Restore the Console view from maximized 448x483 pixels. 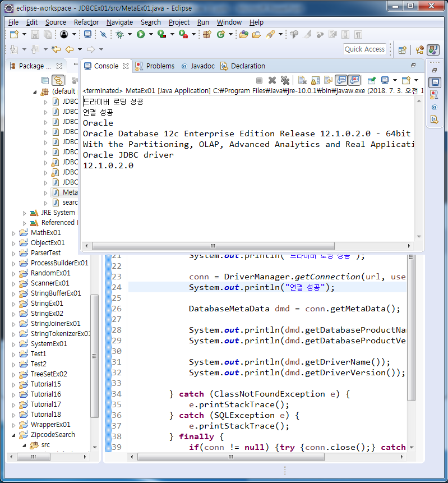coord(413,65)
